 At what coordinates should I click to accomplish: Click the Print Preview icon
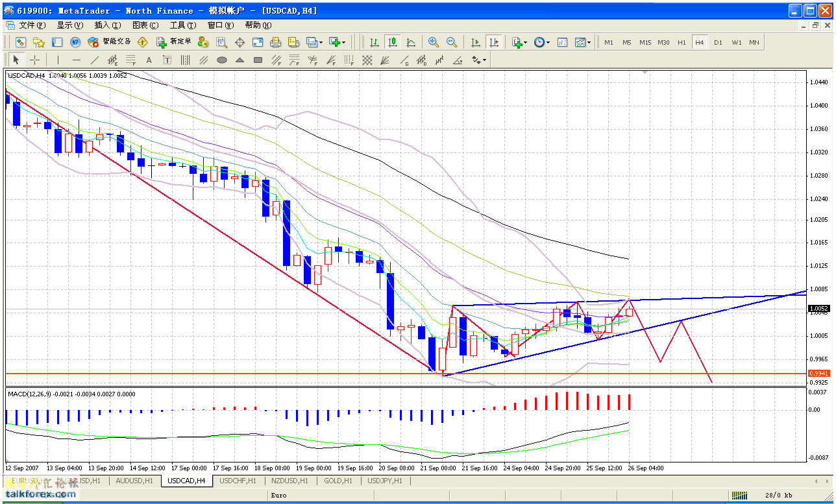(x=293, y=42)
